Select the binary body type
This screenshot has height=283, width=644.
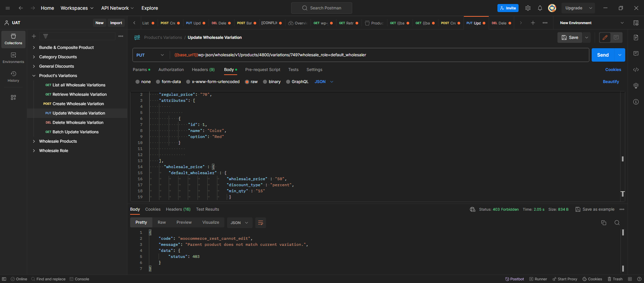[272, 82]
